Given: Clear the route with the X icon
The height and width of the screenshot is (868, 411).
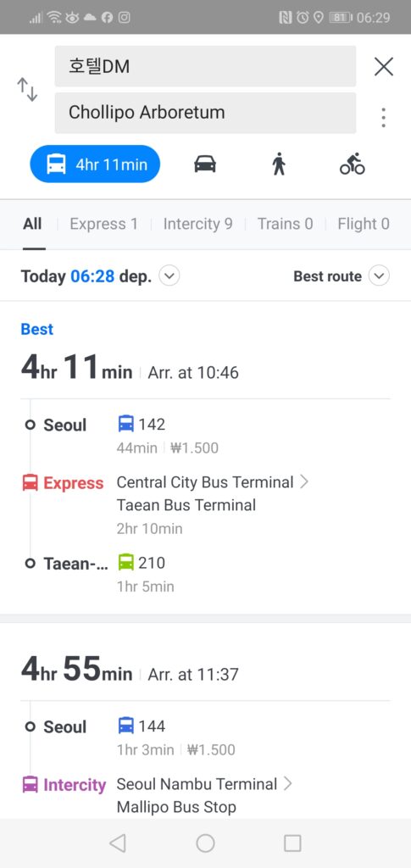Looking at the screenshot, I should (x=383, y=66).
